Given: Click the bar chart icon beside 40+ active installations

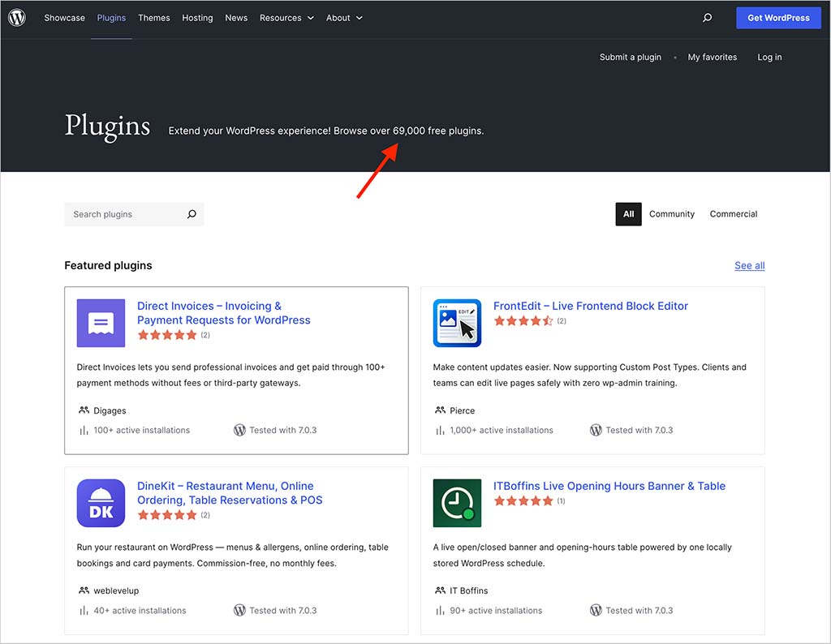Looking at the screenshot, I should [84, 611].
